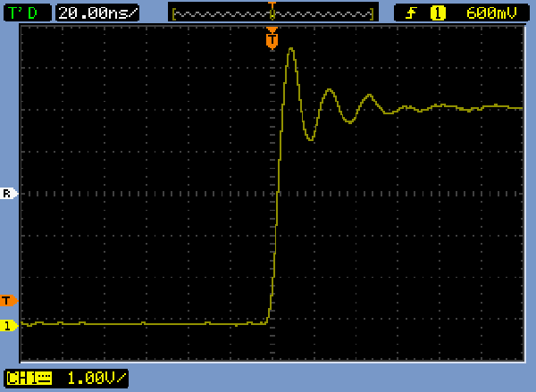536x392 pixels.
Task: Click the first undershoot dip after the peak
Action: pyautogui.click(x=309, y=139)
